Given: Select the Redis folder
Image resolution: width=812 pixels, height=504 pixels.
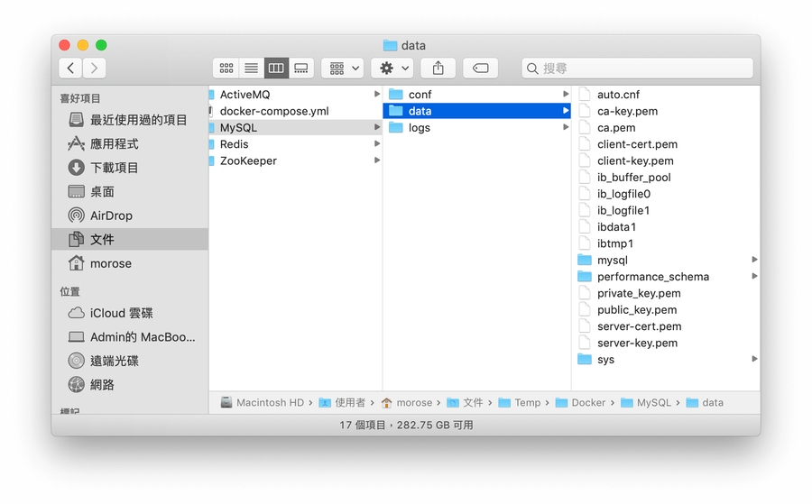Looking at the screenshot, I should pos(234,144).
